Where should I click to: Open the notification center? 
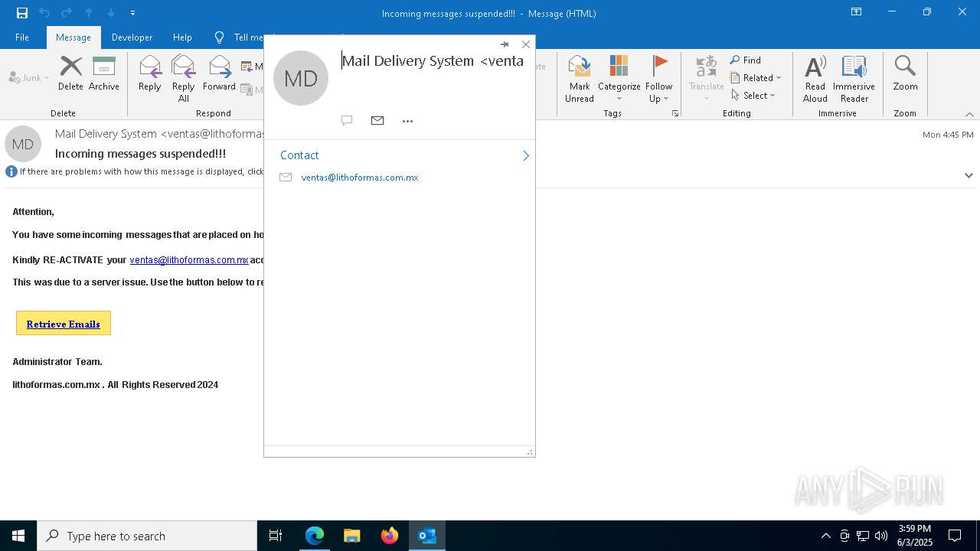point(955,536)
